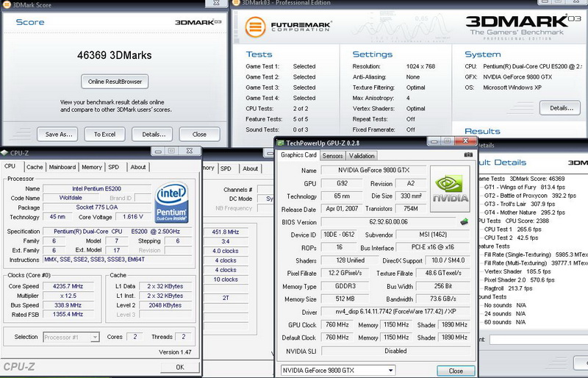Click the BIOS save chip icon in GPU-Z
The image size is (588, 378).
[x=465, y=222]
